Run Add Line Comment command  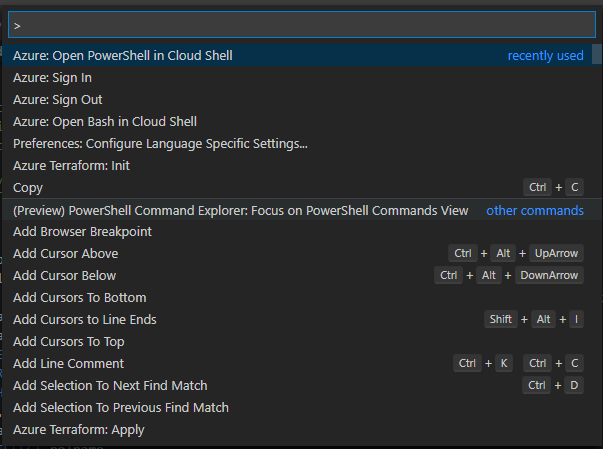point(69,364)
